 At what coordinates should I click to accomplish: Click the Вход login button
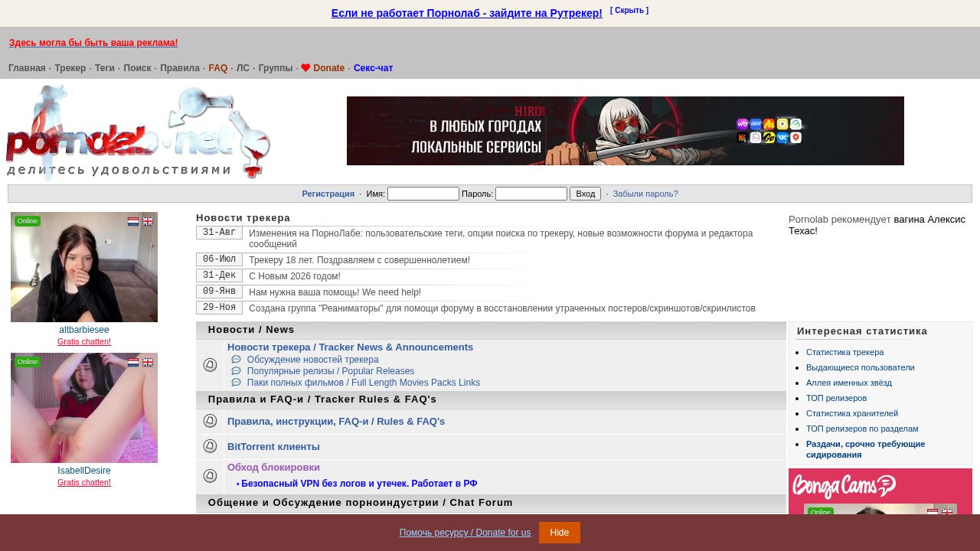[585, 194]
